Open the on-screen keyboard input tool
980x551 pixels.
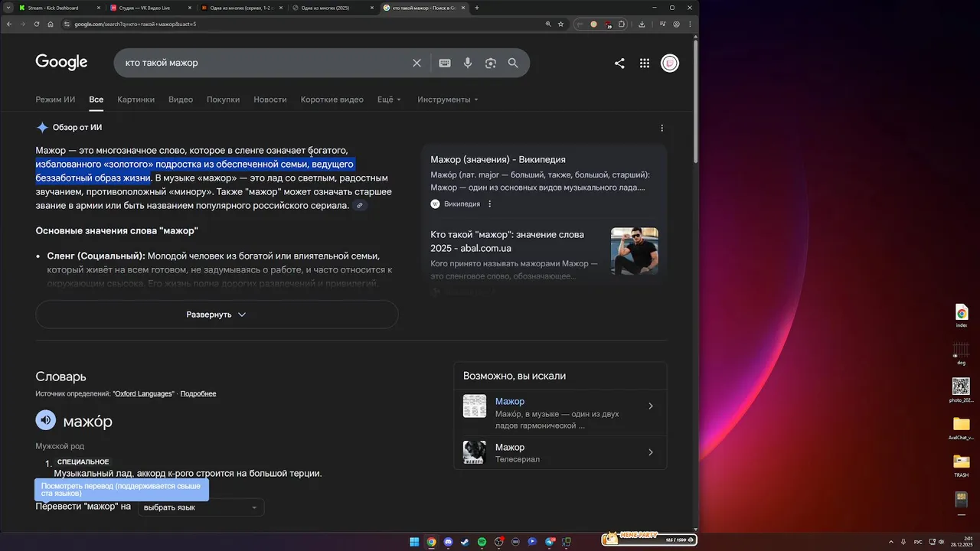pyautogui.click(x=445, y=63)
